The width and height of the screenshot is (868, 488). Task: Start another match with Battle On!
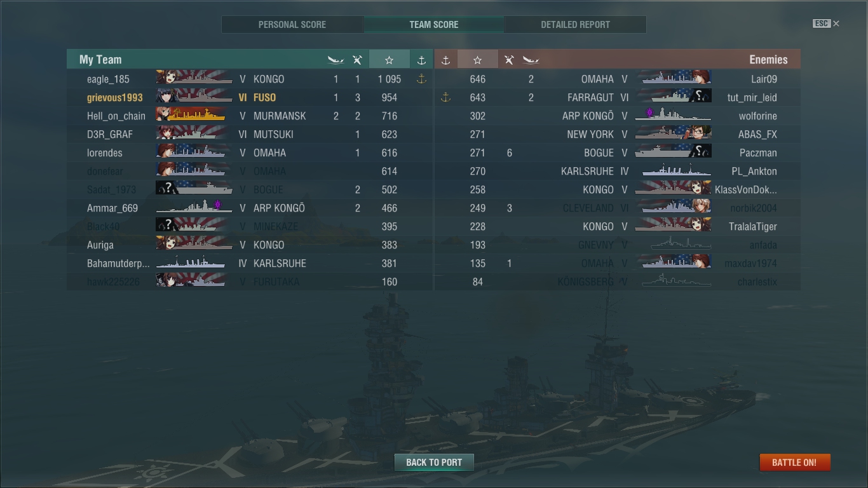pos(794,462)
